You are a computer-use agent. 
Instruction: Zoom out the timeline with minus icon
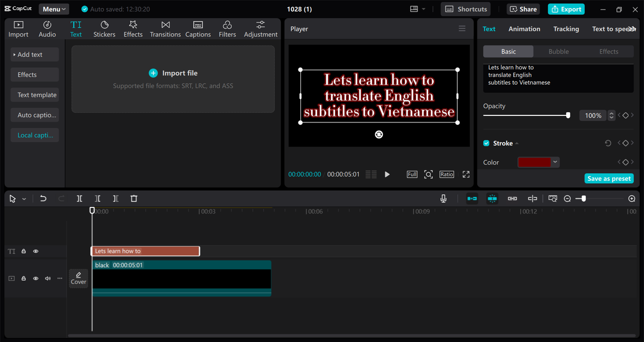(x=568, y=199)
